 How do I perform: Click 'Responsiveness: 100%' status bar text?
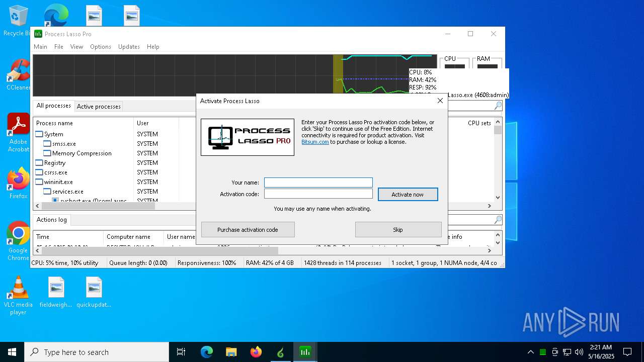[207, 263]
